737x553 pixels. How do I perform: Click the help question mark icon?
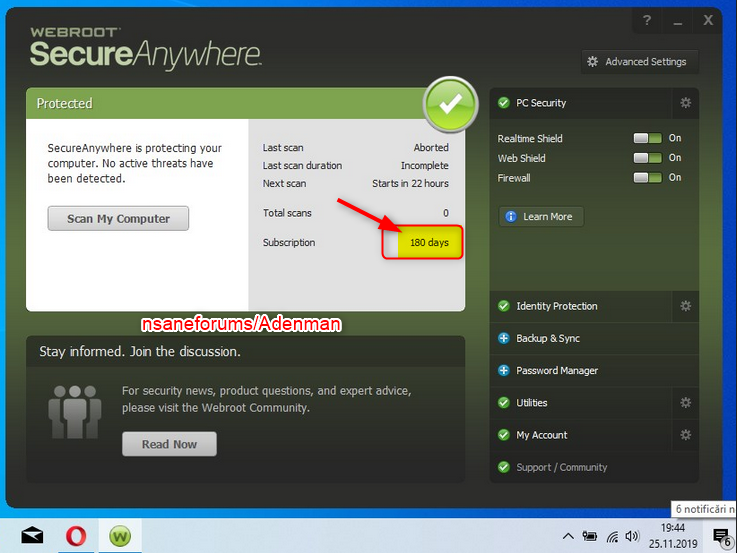(647, 21)
